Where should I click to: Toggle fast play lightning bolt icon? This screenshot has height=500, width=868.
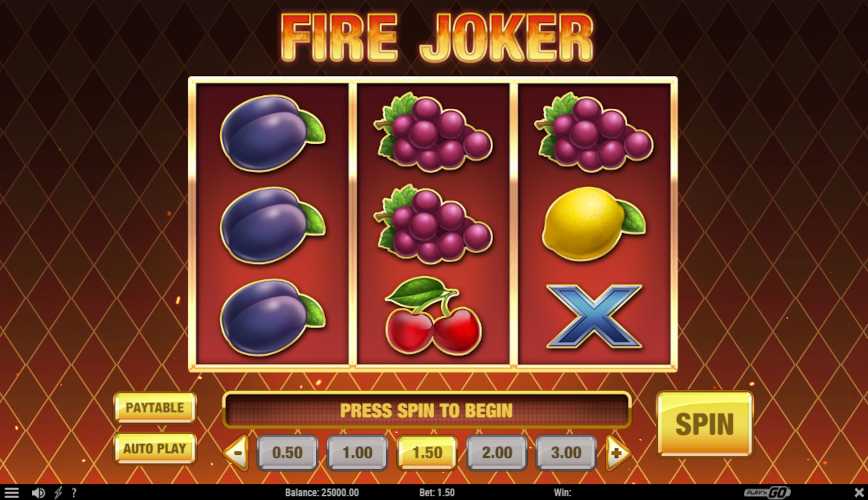(58, 492)
